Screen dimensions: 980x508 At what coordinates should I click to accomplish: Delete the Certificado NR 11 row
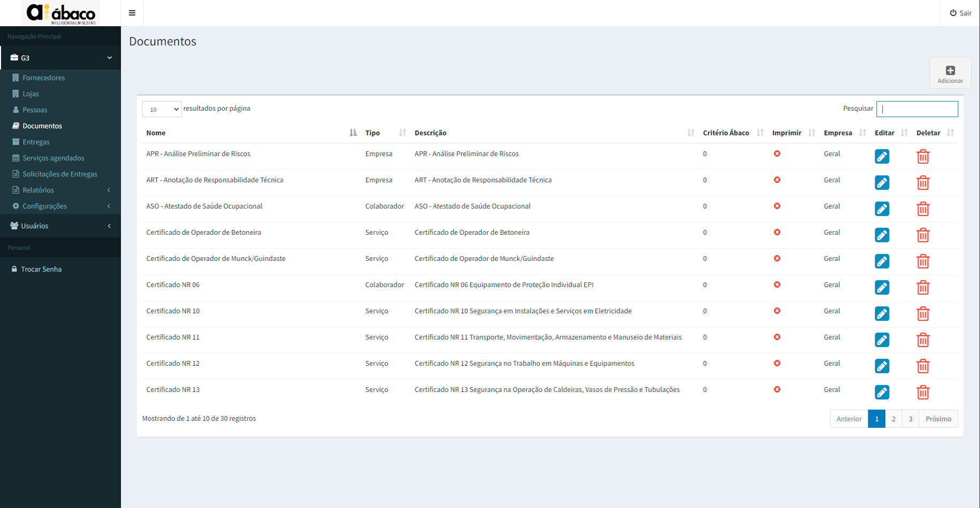coord(923,340)
